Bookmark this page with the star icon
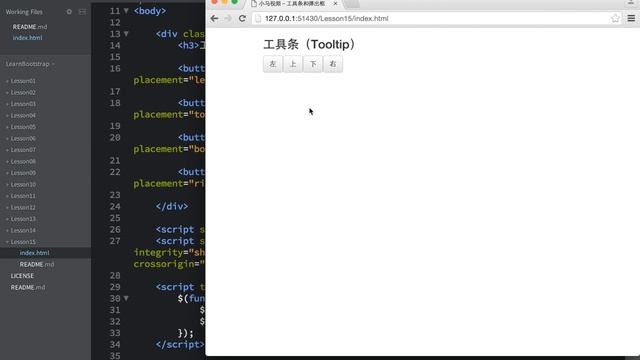Viewport: 640px width, 360px height. point(615,18)
